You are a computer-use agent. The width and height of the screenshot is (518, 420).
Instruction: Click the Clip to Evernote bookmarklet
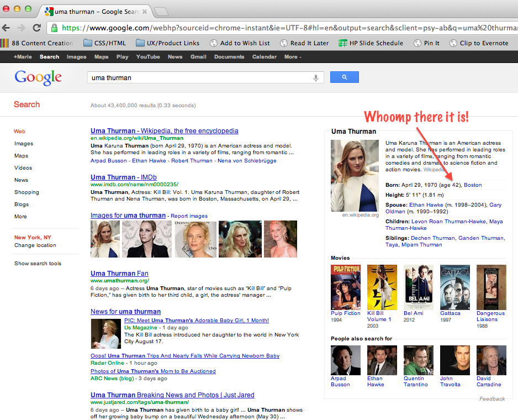479,43
